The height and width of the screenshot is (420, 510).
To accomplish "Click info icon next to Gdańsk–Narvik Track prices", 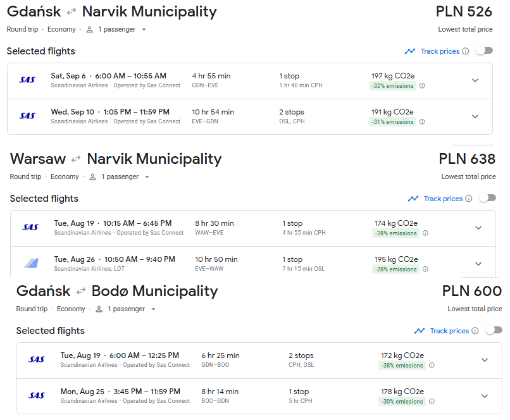I will click(x=466, y=51).
